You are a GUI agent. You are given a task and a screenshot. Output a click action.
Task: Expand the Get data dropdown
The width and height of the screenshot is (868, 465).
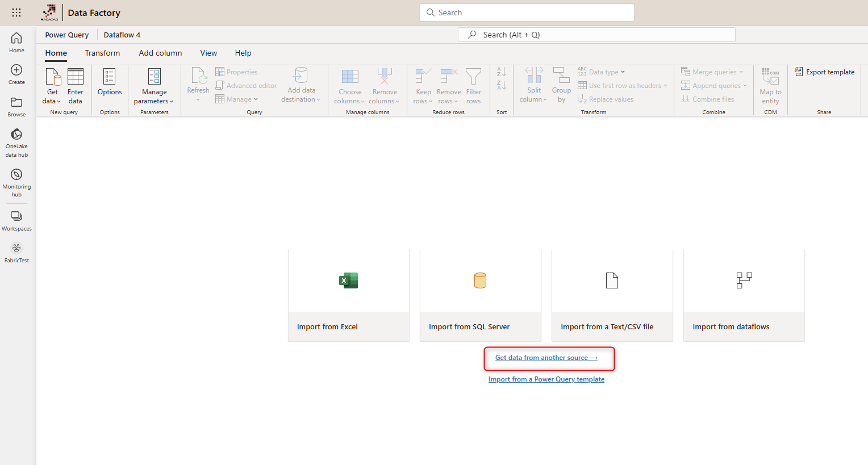pyautogui.click(x=52, y=101)
